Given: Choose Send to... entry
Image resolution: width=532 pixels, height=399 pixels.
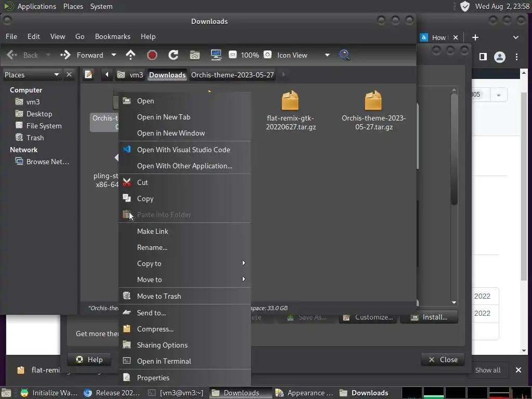Looking at the screenshot, I should pos(184,313).
